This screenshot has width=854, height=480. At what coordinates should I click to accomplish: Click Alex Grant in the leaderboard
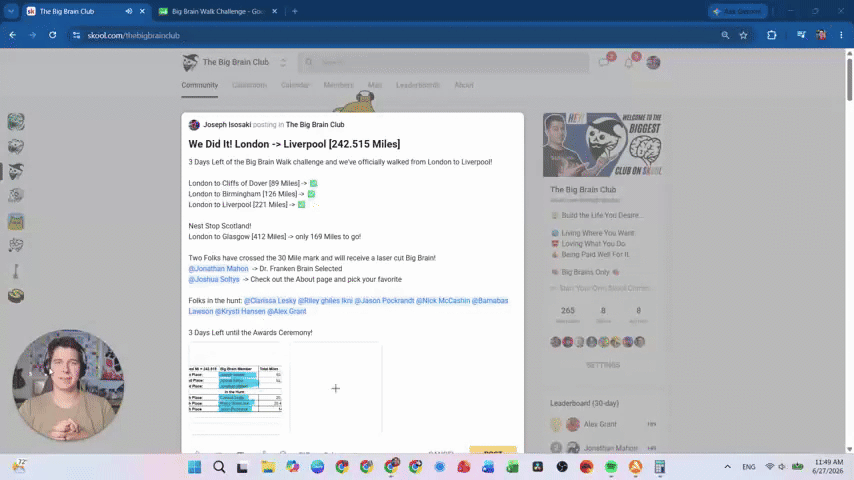point(600,424)
